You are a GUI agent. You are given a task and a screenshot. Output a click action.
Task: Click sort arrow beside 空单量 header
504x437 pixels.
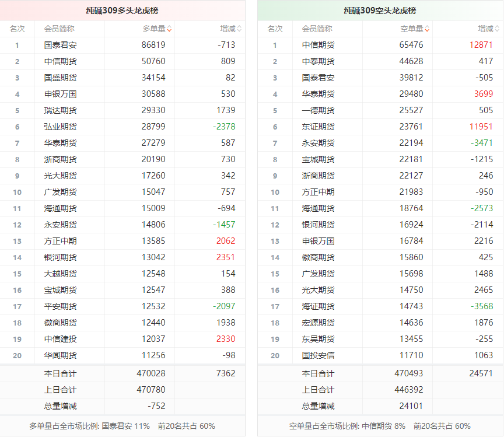pyautogui.click(x=427, y=29)
